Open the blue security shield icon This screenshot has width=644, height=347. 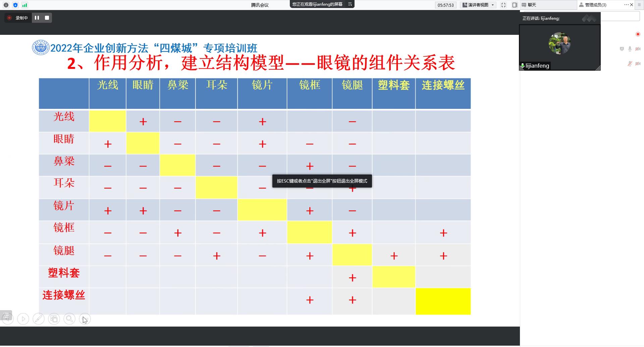(x=15, y=5)
